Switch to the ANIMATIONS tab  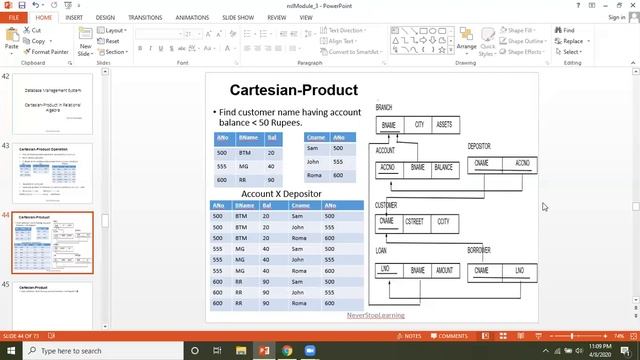click(192, 18)
